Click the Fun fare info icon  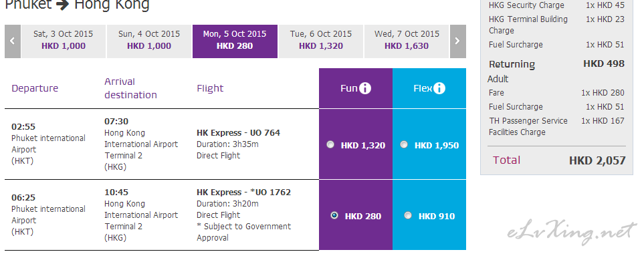coord(364,88)
